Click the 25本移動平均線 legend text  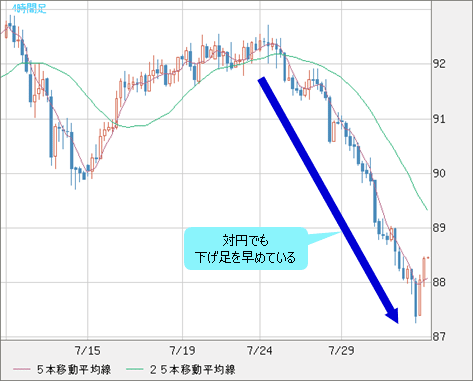pyautogui.click(x=192, y=370)
